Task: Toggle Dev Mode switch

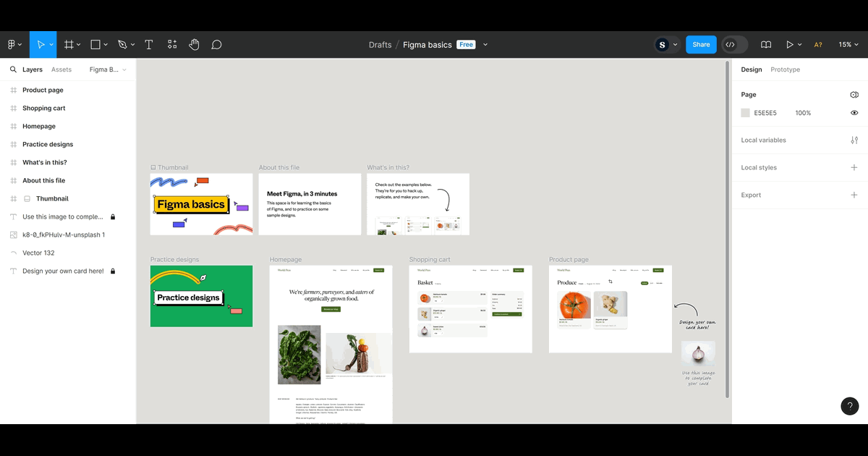Action: [x=734, y=45]
